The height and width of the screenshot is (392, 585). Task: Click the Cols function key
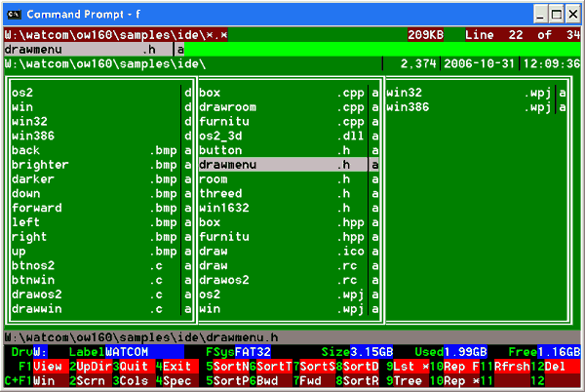point(133,379)
